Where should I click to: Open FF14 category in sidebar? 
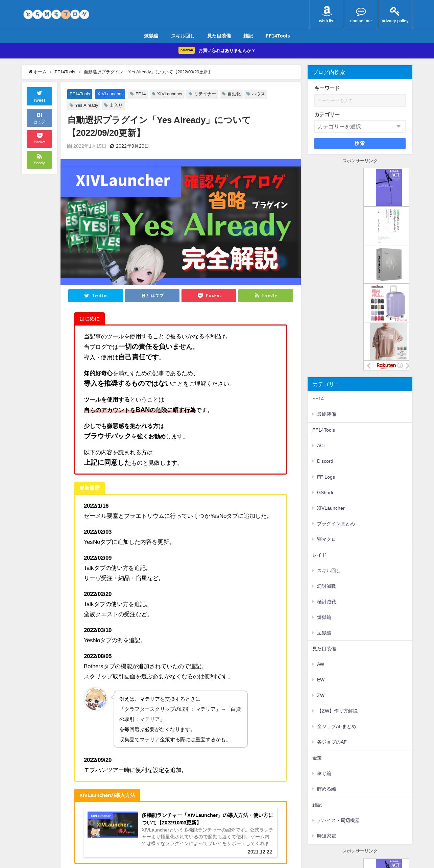point(318,399)
